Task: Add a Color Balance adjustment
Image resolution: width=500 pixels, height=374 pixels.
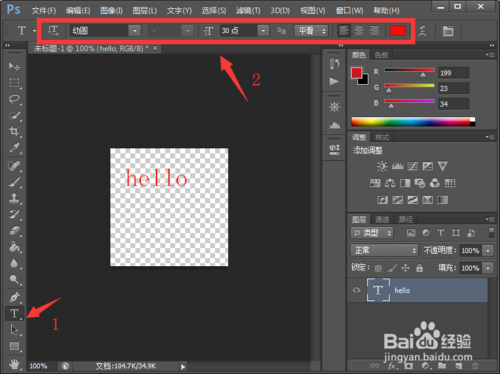Action: point(390,183)
